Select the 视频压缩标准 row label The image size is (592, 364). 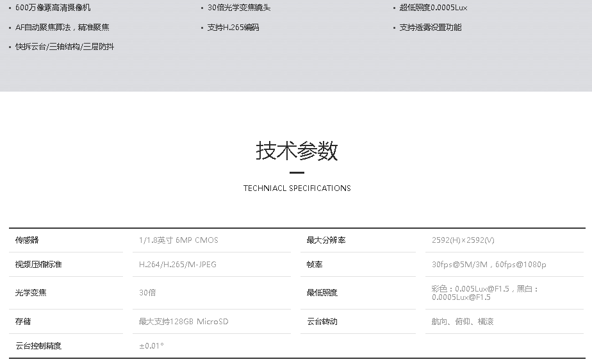point(38,265)
